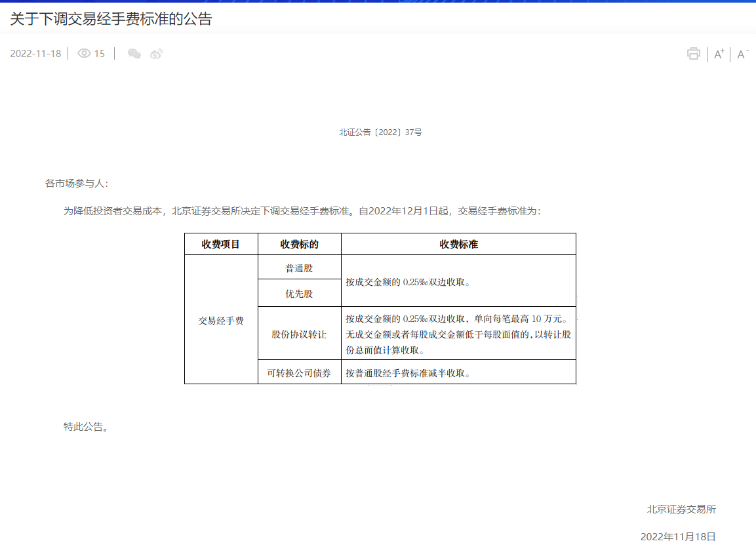
Task: Decrease font size with A- button
Action: [742, 54]
